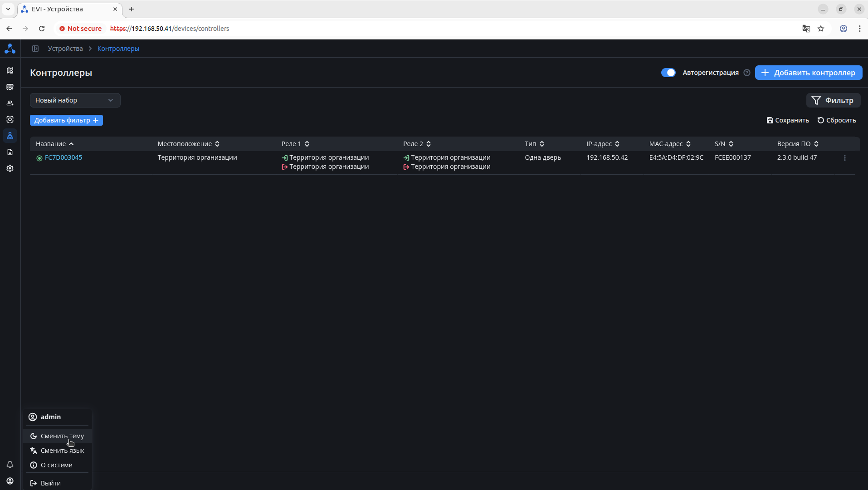Choose О системе in the user menu
Image resolution: width=868 pixels, height=490 pixels.
pyautogui.click(x=58, y=465)
